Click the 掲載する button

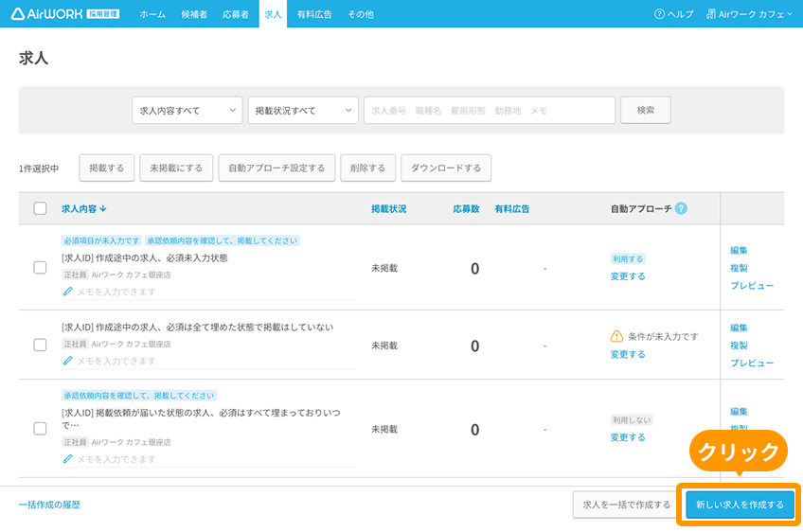coord(106,168)
